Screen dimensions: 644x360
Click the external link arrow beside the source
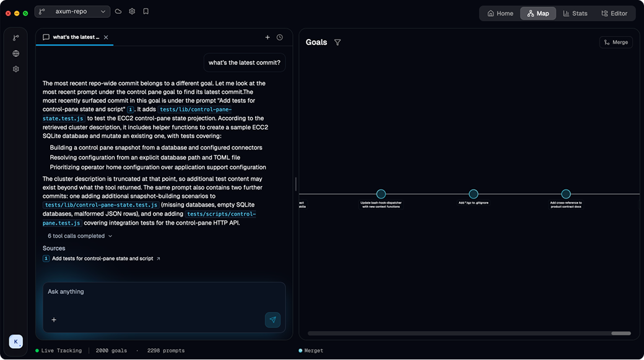pyautogui.click(x=159, y=259)
